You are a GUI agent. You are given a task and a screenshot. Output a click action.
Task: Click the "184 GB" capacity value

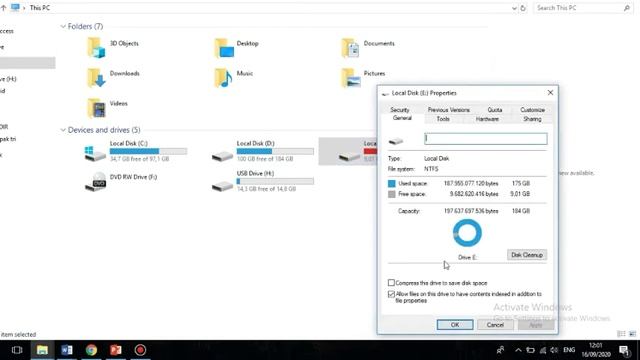tap(521, 211)
